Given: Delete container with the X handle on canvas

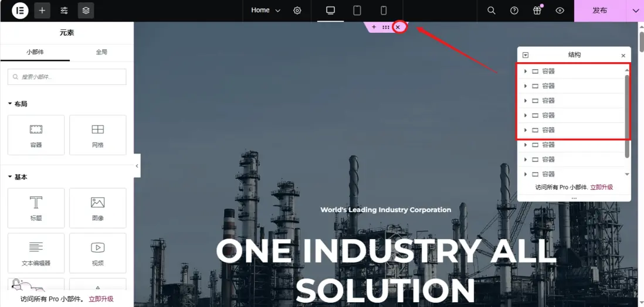Looking at the screenshot, I should click(x=398, y=27).
